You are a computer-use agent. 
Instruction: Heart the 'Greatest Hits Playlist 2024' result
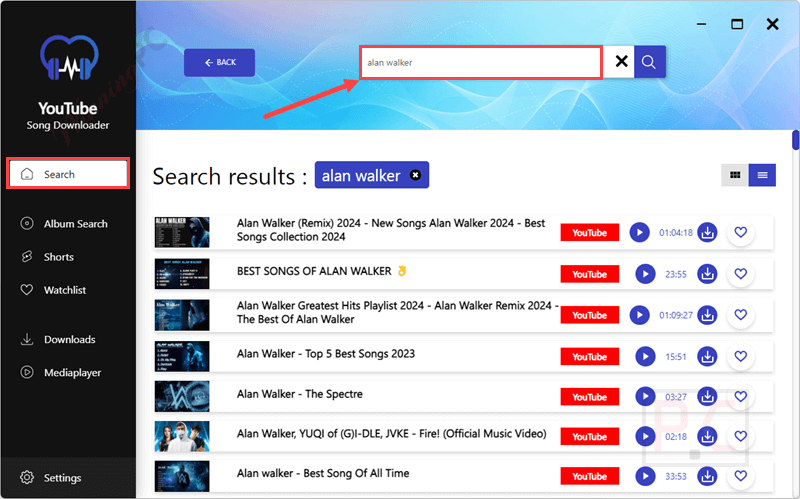tap(741, 315)
